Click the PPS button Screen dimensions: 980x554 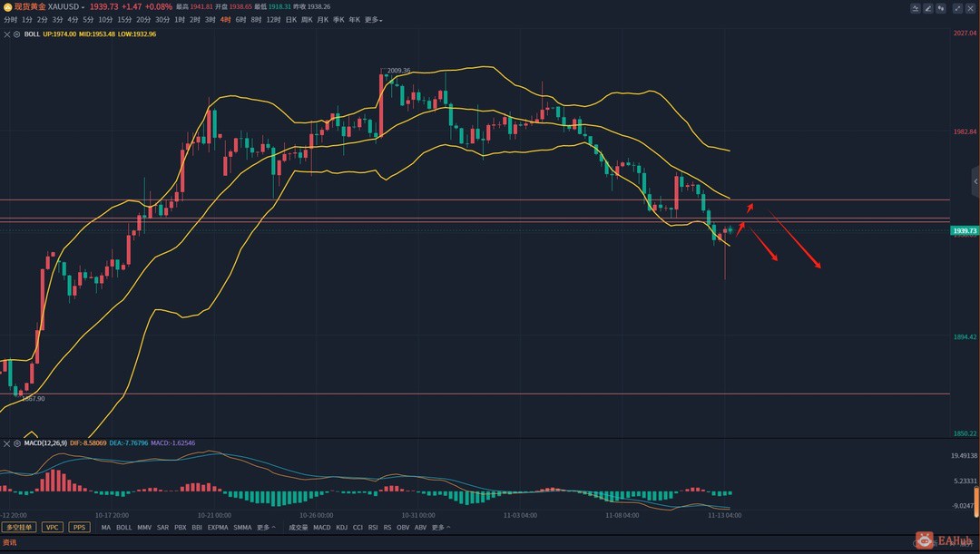coord(79,528)
